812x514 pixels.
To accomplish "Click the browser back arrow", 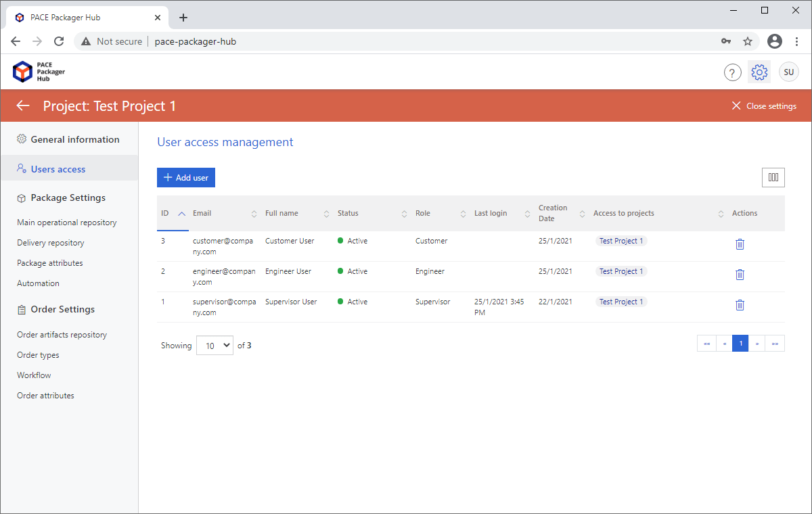I will (16, 41).
